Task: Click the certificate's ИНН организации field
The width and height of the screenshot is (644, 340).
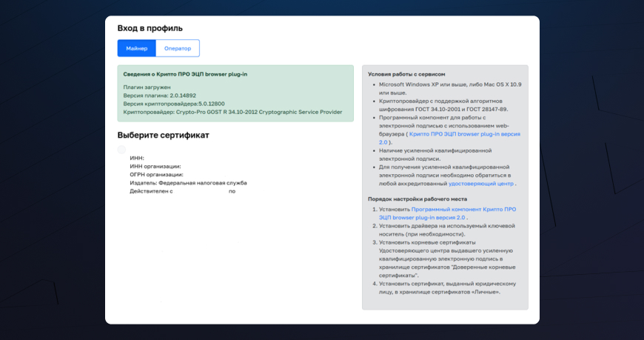Action: tap(155, 166)
